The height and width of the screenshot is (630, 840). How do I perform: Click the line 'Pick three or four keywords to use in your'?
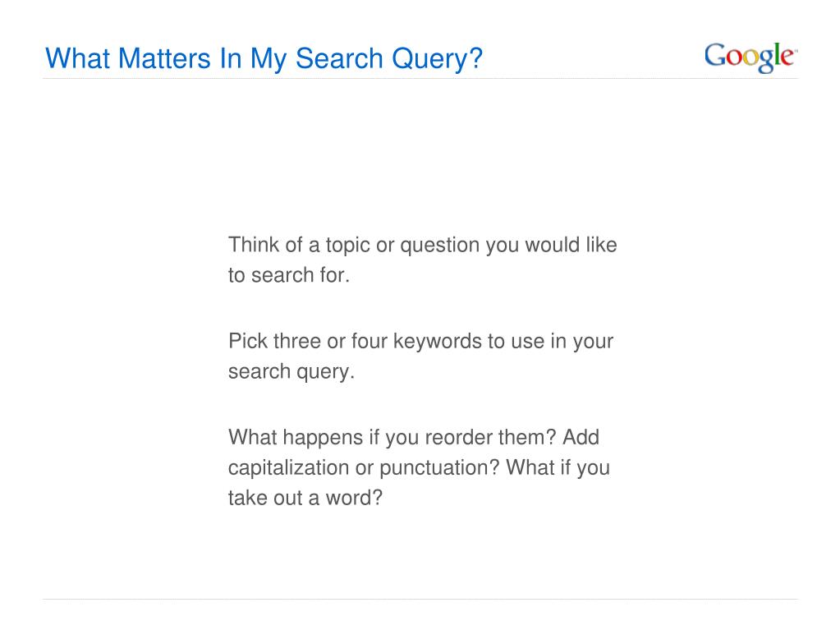[420, 341]
